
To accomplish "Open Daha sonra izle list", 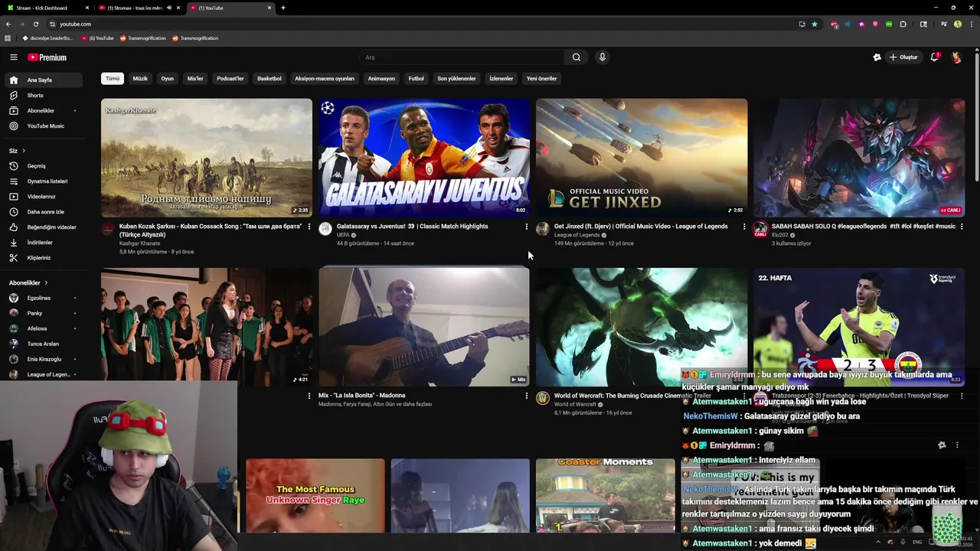I will 44,212.
